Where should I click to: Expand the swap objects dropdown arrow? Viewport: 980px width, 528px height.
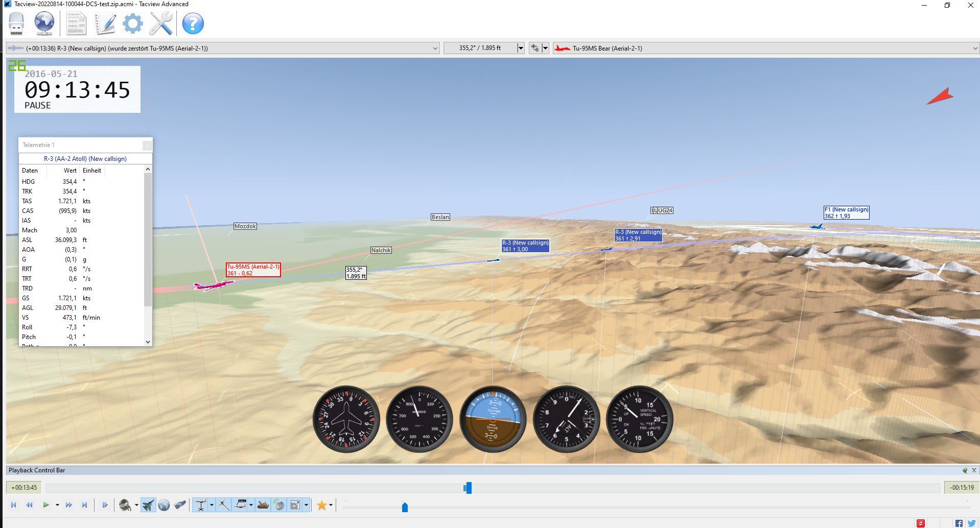tap(545, 49)
